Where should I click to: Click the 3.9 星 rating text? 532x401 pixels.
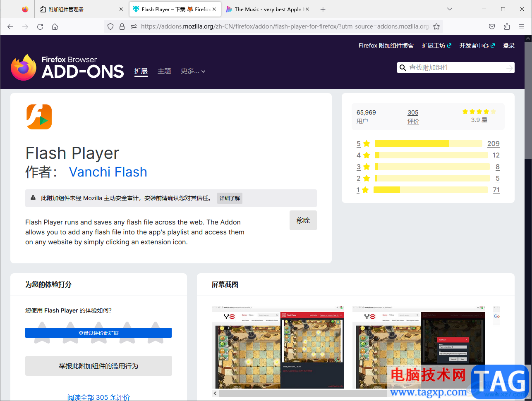(x=479, y=120)
